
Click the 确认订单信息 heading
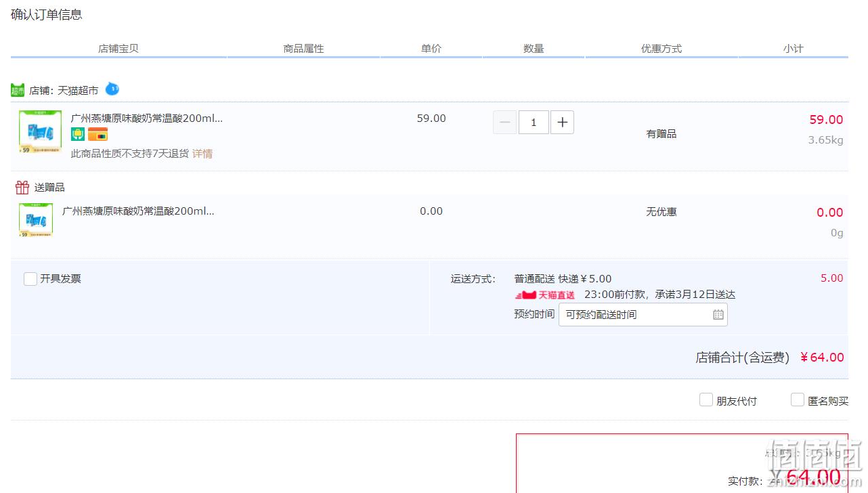pos(47,14)
